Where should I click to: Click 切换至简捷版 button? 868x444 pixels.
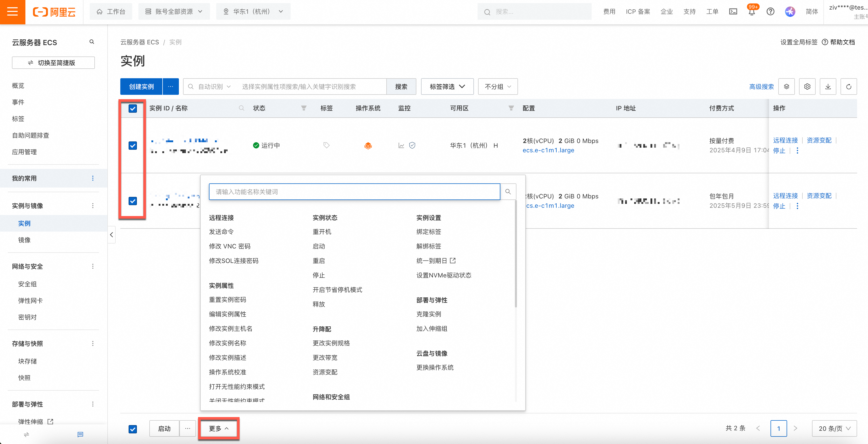click(53, 63)
